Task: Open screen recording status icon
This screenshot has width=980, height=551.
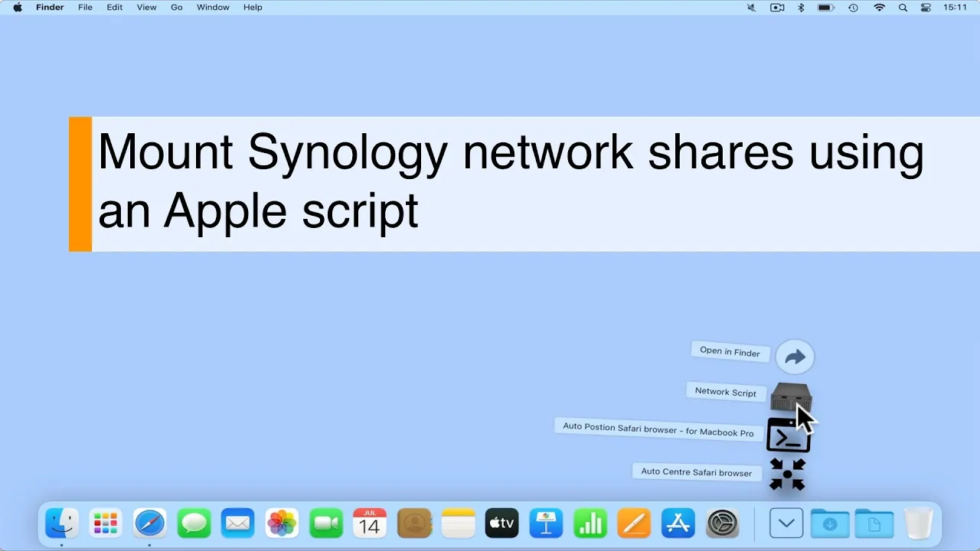Action: [x=777, y=8]
